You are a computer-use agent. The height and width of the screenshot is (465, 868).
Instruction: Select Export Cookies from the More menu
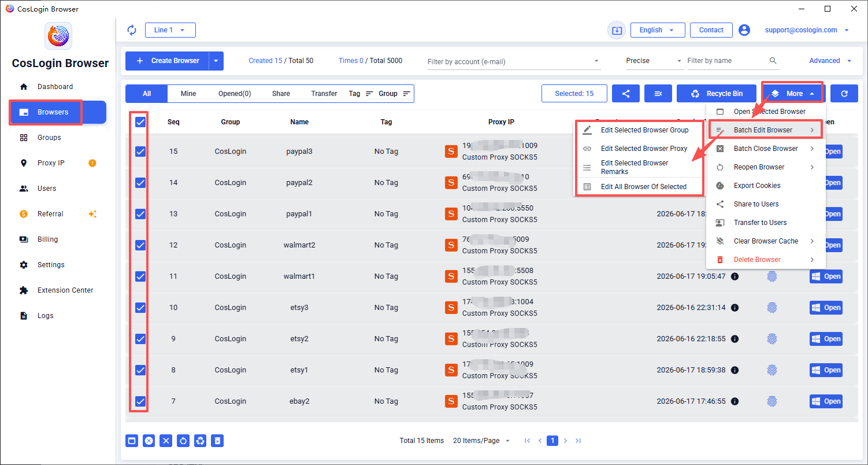tap(766, 186)
